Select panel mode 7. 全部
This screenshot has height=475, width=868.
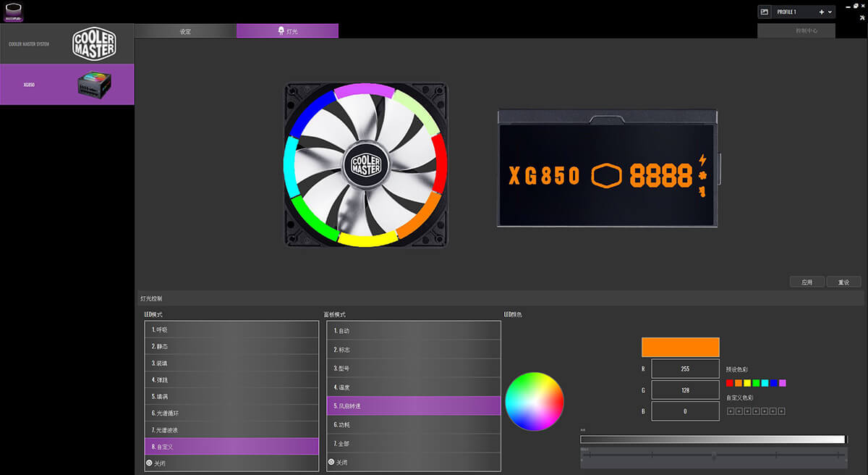click(414, 443)
